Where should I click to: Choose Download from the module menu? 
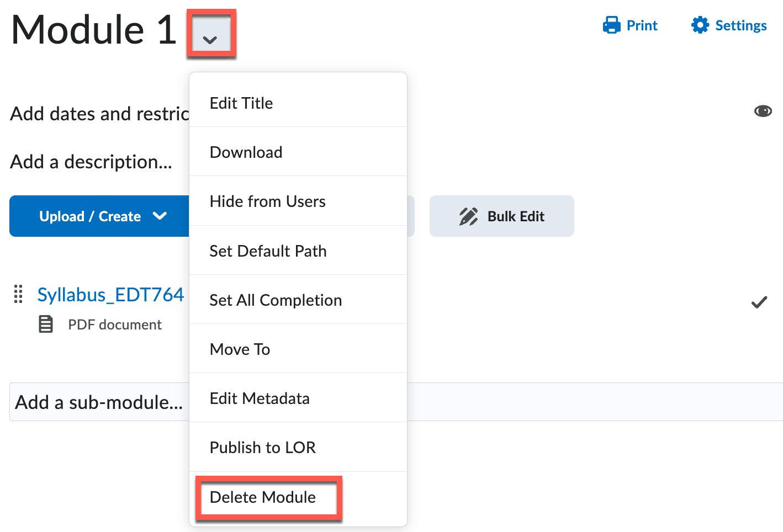point(246,152)
